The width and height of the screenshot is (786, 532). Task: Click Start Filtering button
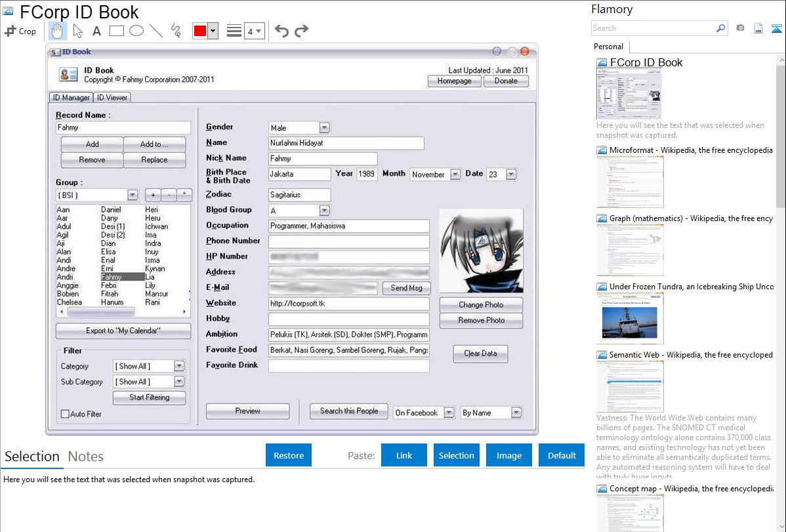(x=150, y=397)
